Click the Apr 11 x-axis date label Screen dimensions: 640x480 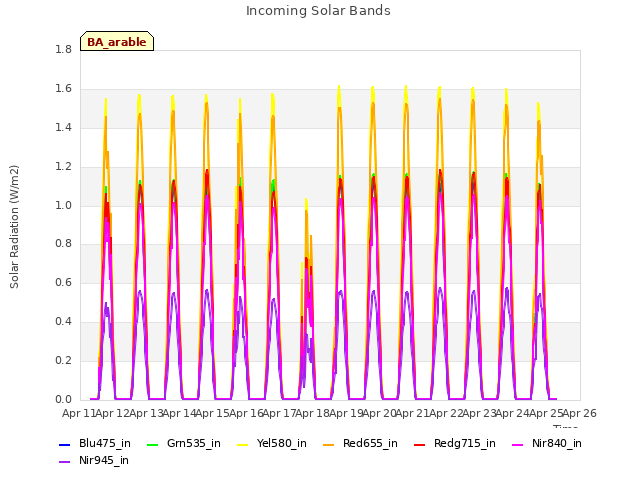click(79, 413)
